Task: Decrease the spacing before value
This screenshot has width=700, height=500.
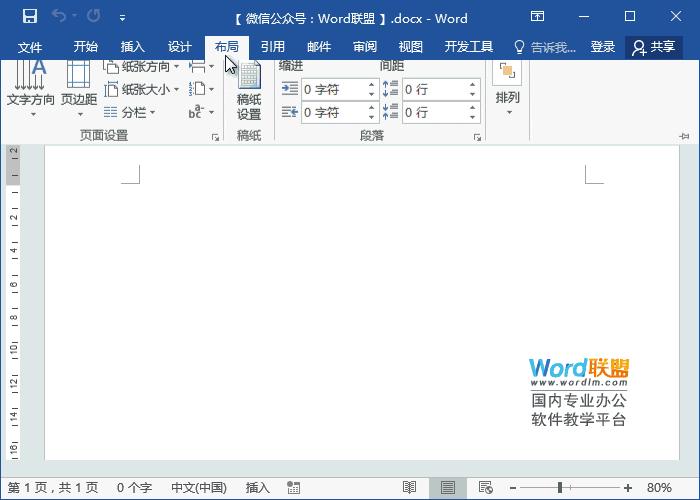Action: 472,94
